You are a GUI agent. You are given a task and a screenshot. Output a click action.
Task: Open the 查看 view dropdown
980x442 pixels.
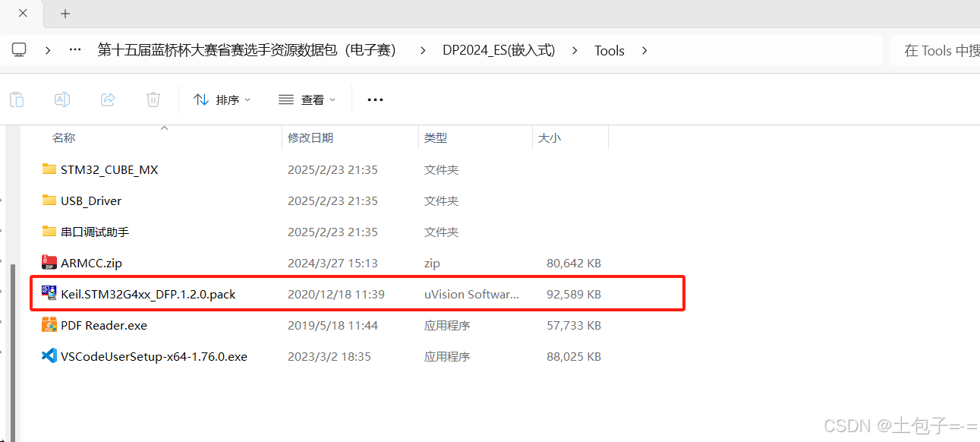point(307,99)
